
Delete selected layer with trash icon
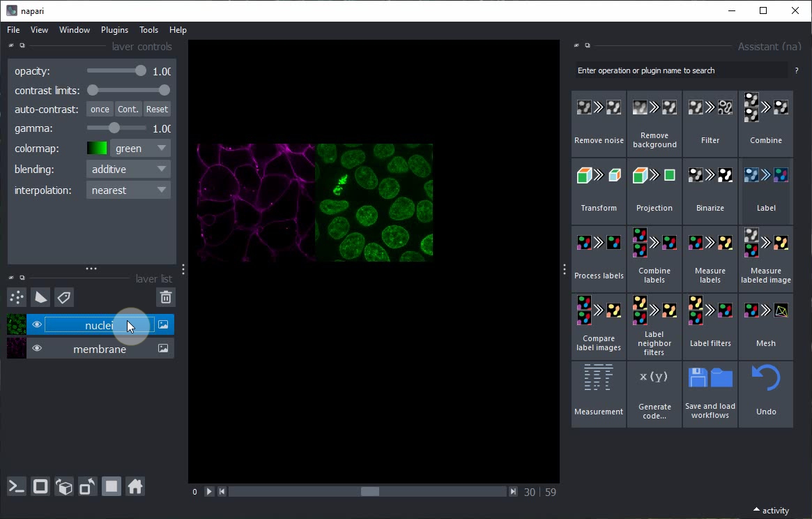[165, 298]
